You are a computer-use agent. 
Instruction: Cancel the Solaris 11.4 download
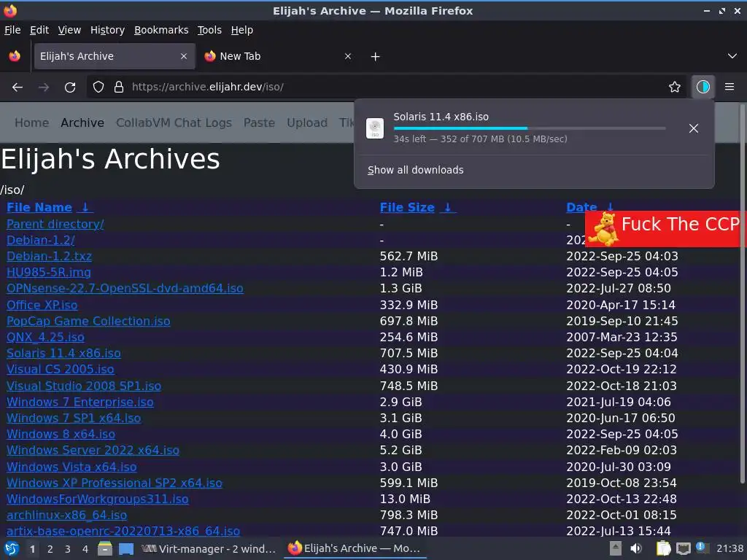(x=694, y=128)
